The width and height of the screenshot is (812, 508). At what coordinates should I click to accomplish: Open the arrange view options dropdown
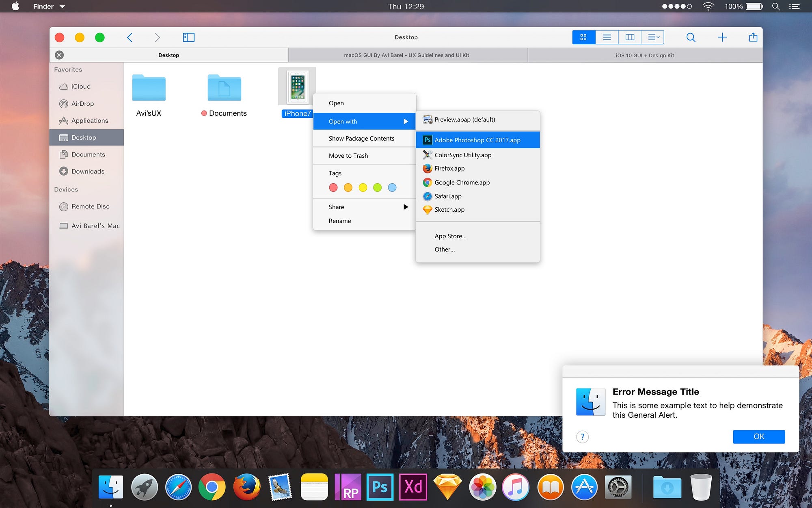click(x=653, y=37)
